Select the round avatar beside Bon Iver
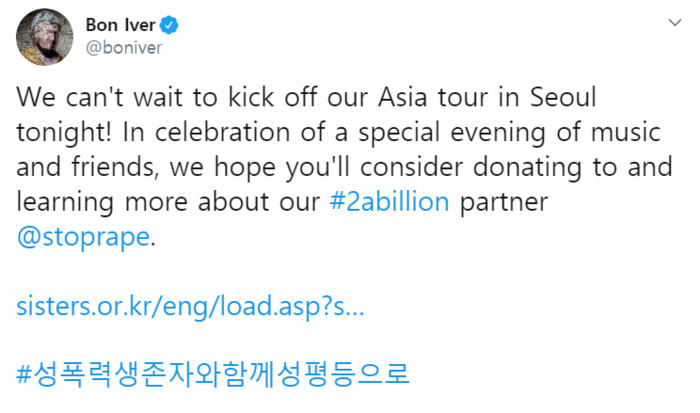The width and height of the screenshot is (700, 413). pyautogui.click(x=45, y=37)
